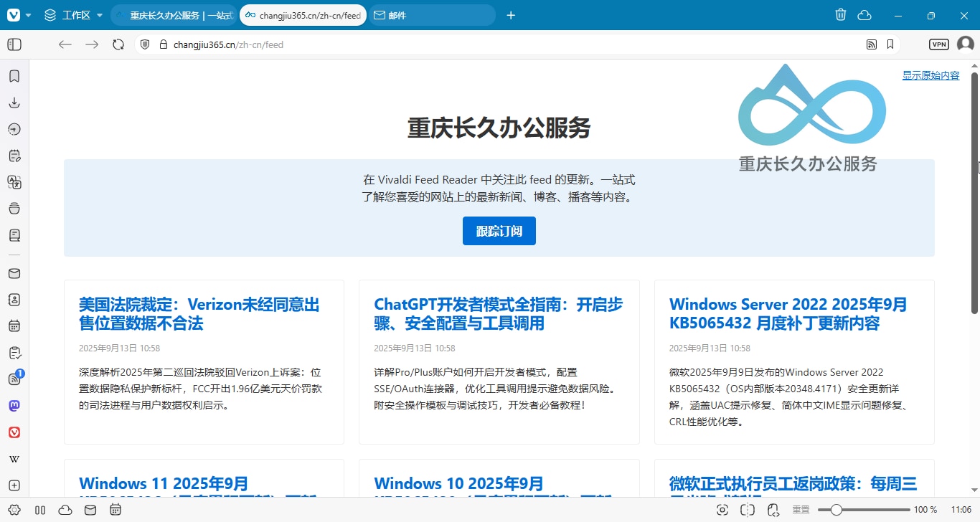The image size is (980, 522).
Task: Expand the 工作区 workspaces dropdown
Action: (x=73, y=15)
